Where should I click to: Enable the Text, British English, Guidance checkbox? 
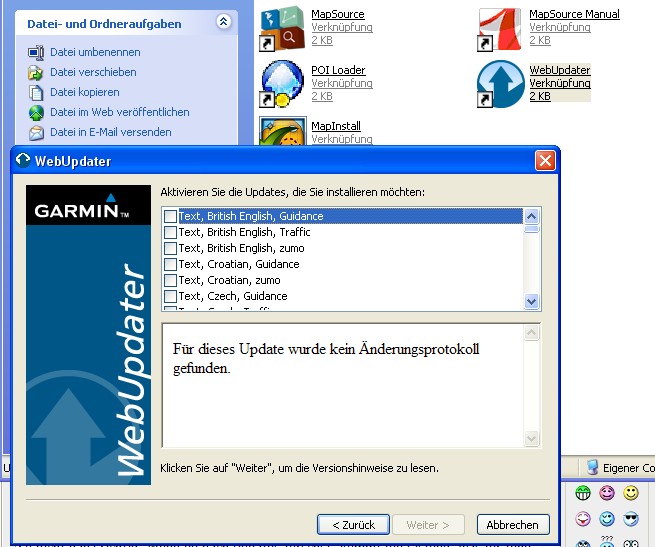click(170, 216)
